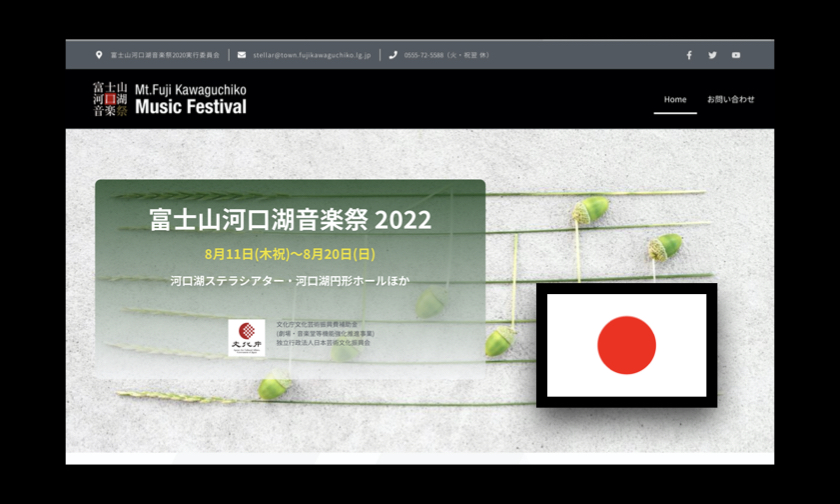Select the Home menu item

pyautogui.click(x=675, y=99)
